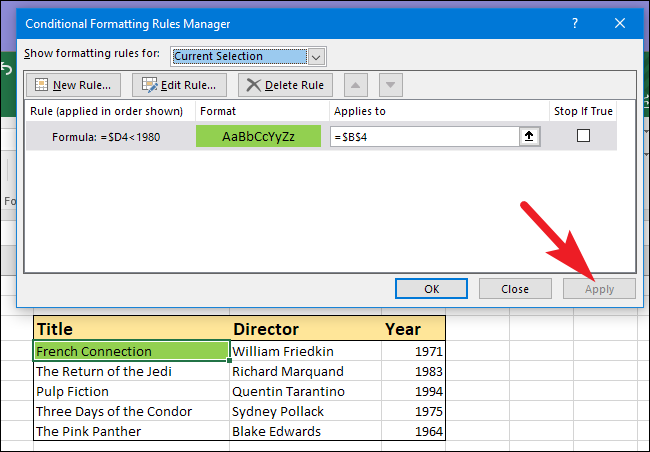The height and width of the screenshot is (452, 650).
Task: Click the green AaBbCcYyZz format preview
Action: [258, 136]
